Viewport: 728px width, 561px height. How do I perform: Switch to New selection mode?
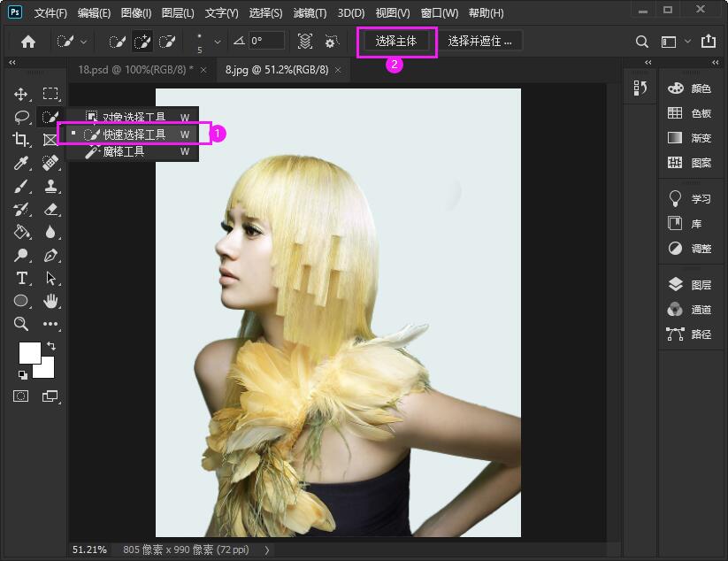pos(117,42)
